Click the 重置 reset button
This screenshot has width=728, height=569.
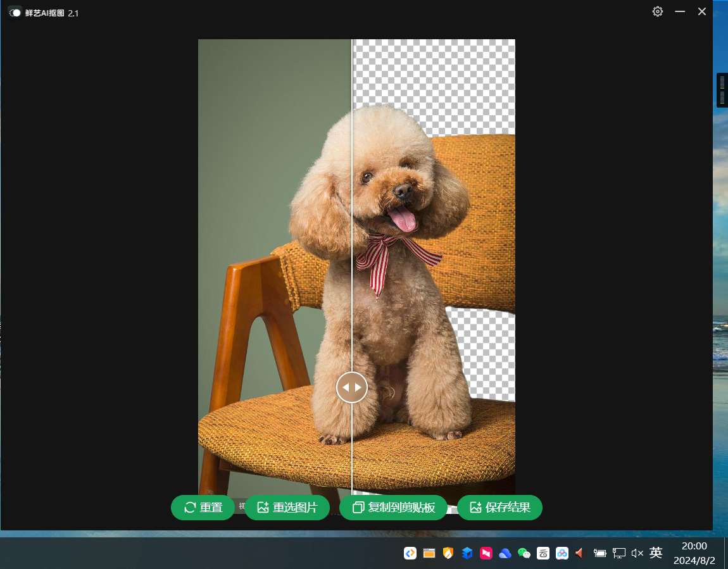pos(203,508)
